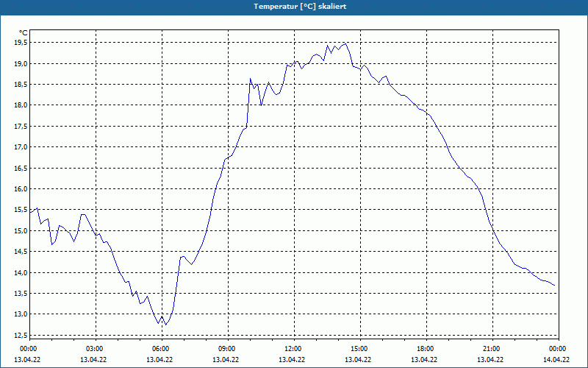Select the 16,5 y-axis value
This screenshot has height=368, width=588.
(21, 169)
